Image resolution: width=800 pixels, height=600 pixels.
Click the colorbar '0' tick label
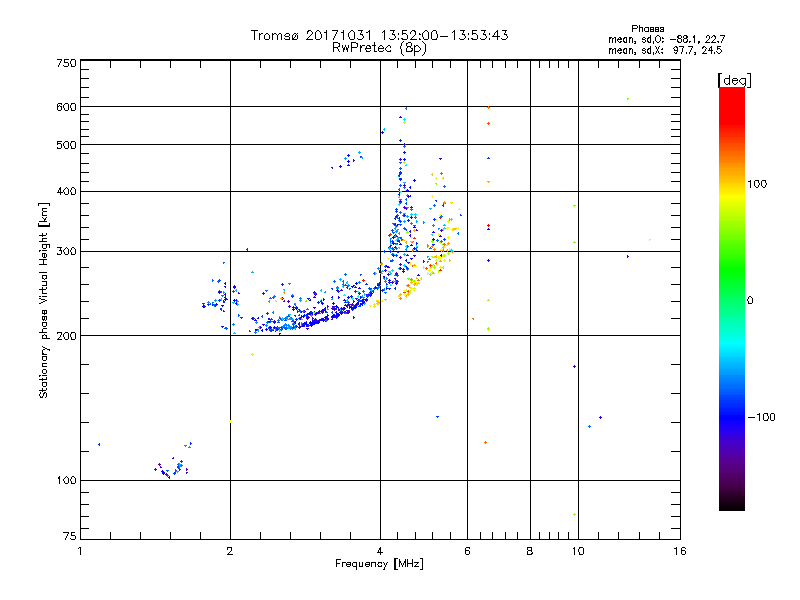(750, 300)
